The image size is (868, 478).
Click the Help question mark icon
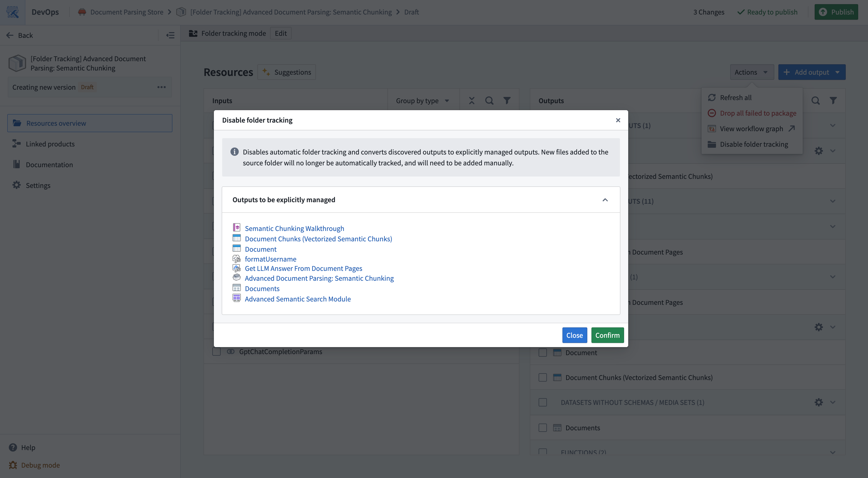[x=13, y=447]
